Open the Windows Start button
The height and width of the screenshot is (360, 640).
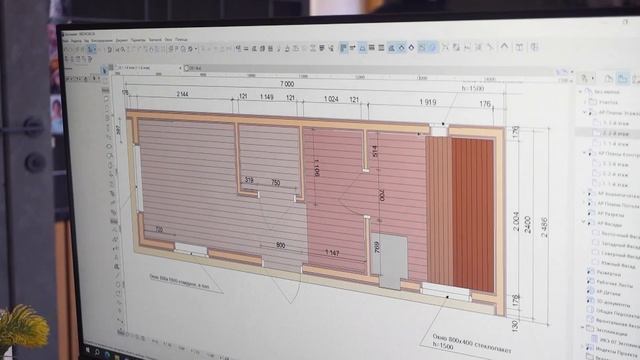[x=87, y=350]
